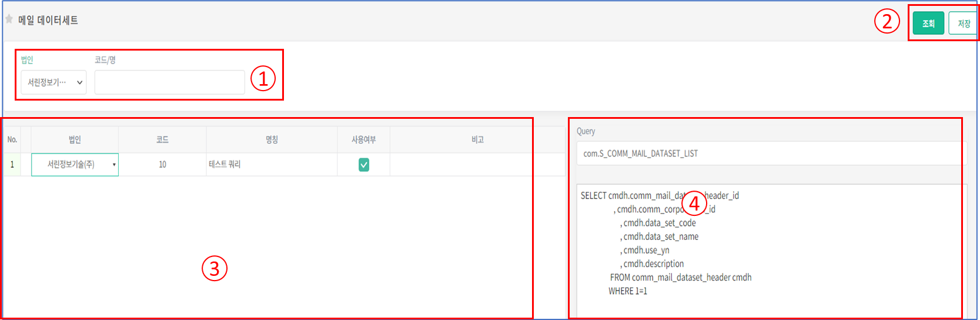The width and height of the screenshot is (980, 320).
Task: Focus the Query field with com.S_COMM_MAIL_DATASET_LIST
Action: click(770, 154)
